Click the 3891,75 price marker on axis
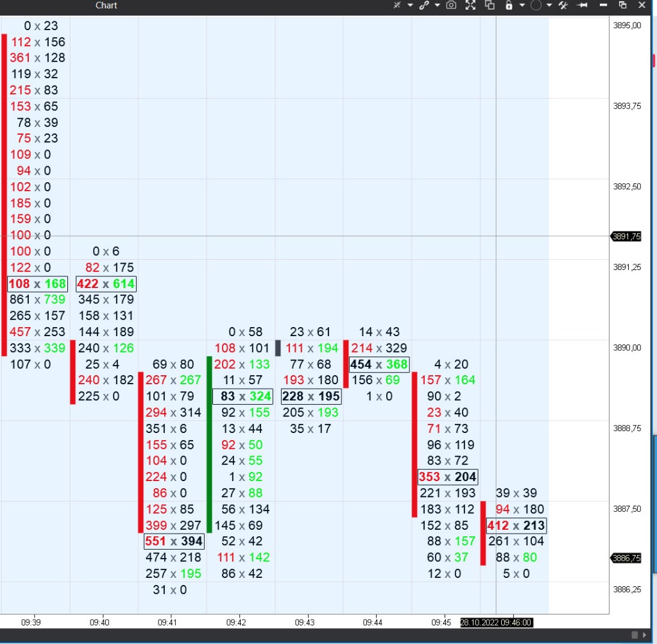Screen dimensions: 657x644 626,236
